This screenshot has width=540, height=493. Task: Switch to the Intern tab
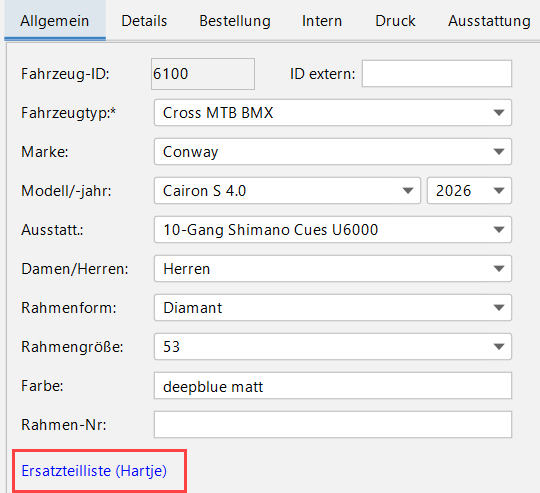coord(322,21)
